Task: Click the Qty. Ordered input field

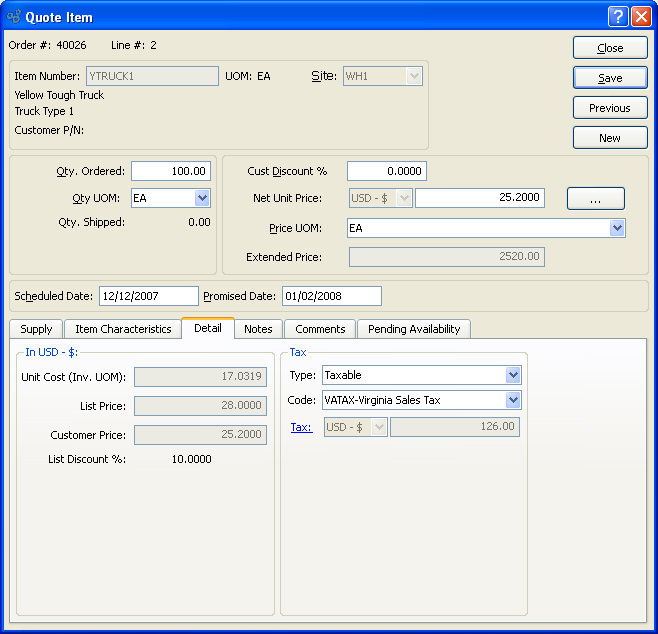Action: pyautogui.click(x=171, y=171)
